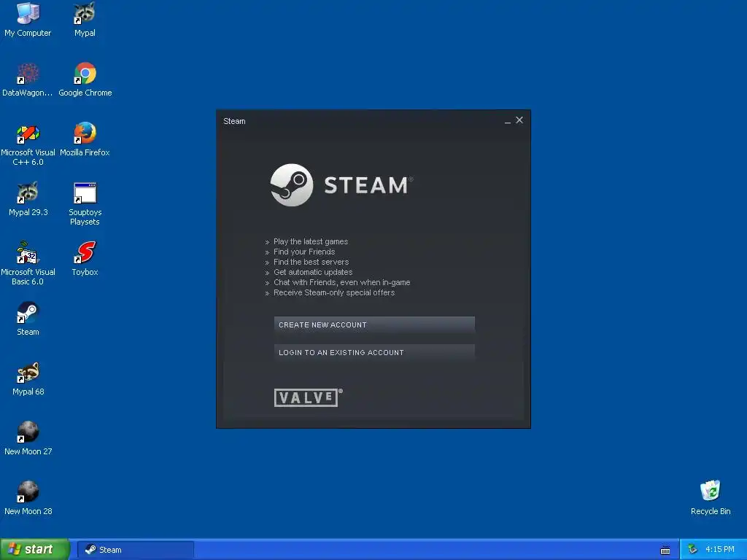Screen dimensions: 747x560
Task: Click the Steam window title bar text
Action: click(x=234, y=121)
